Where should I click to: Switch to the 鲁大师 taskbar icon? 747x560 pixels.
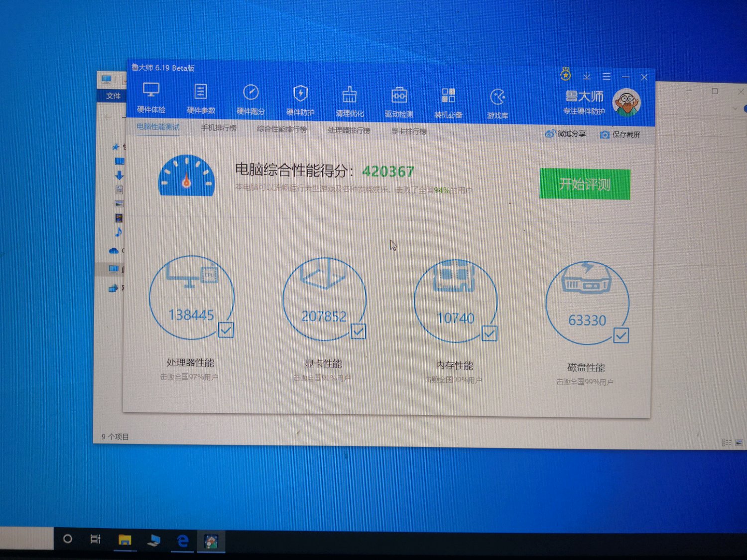point(212,541)
